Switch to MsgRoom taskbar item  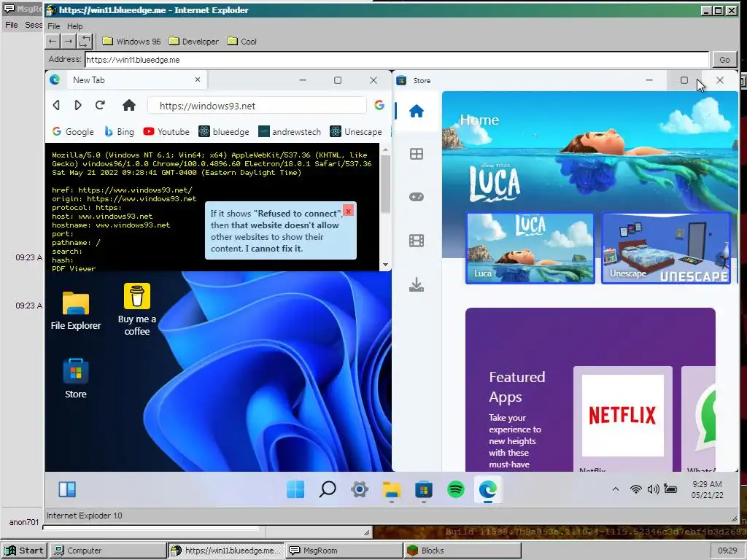[344, 551]
